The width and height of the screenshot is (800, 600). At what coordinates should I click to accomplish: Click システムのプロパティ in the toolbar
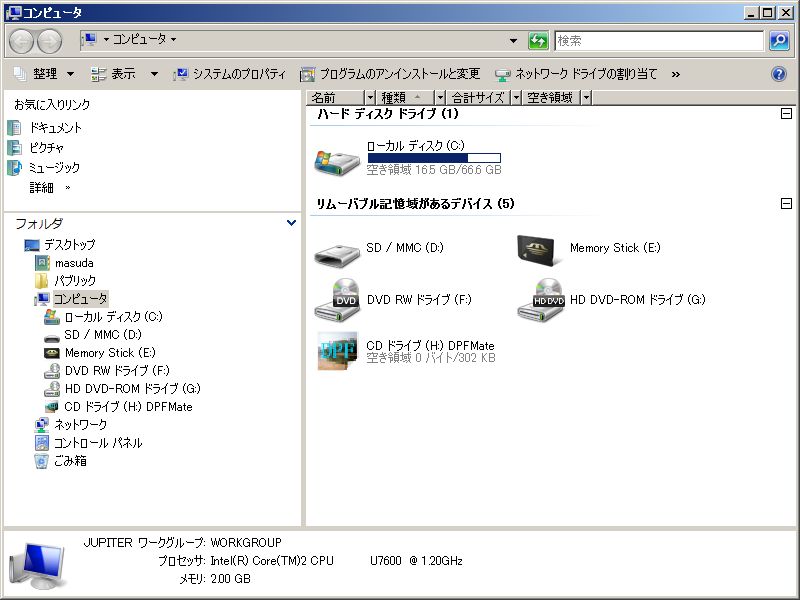(229, 74)
